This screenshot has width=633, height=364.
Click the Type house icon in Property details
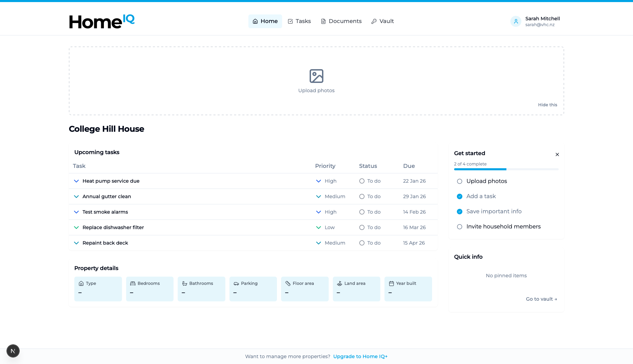tap(81, 283)
